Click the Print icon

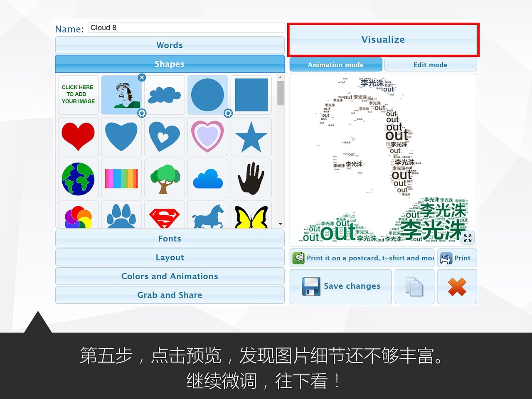point(457,258)
